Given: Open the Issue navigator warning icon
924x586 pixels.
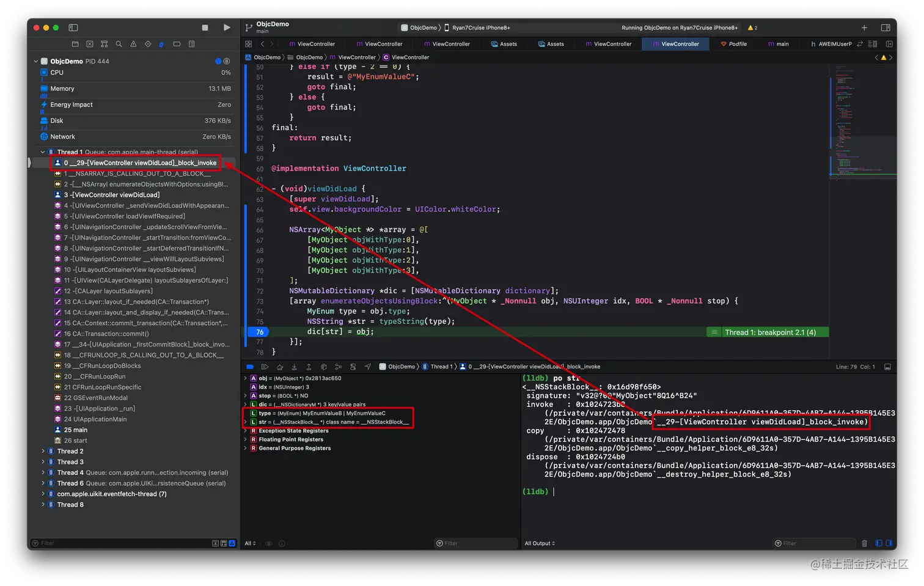Looking at the screenshot, I should 133,44.
